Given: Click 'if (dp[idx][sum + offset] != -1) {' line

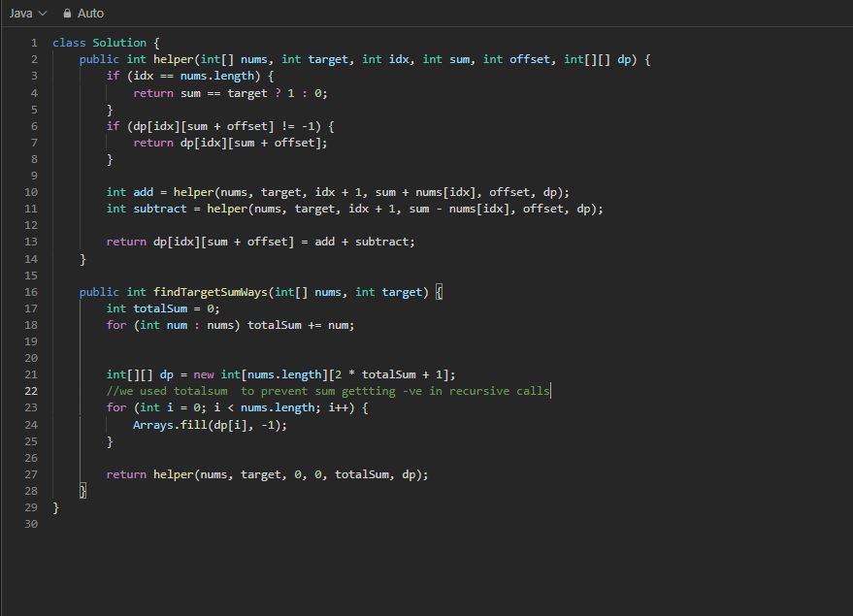Looking at the screenshot, I should (220, 126).
